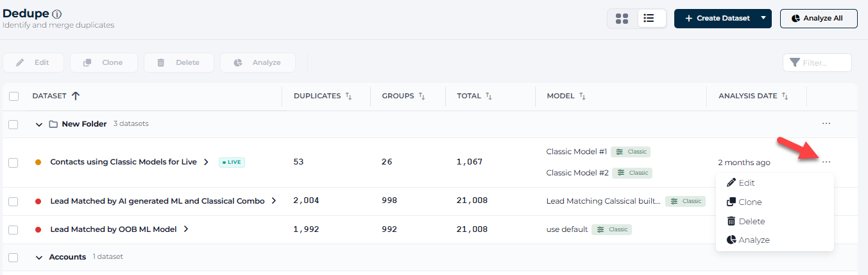Viewport: 868px width, 275px height.
Task: Click Classic badge beside use default
Action: tap(611, 229)
